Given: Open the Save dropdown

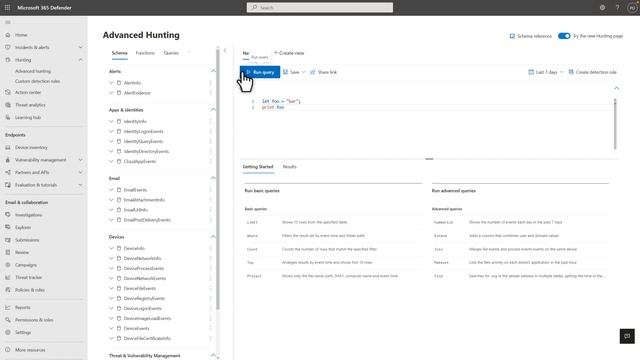Looking at the screenshot, I should (303, 72).
